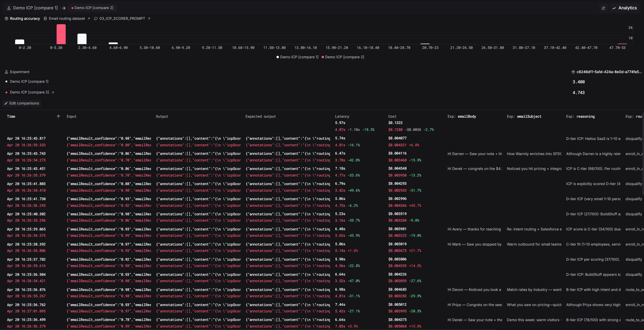644x330 pixels.
Task: Open 03_ICP_SCORER_PROMPT external link arrow
Action: coord(149,19)
